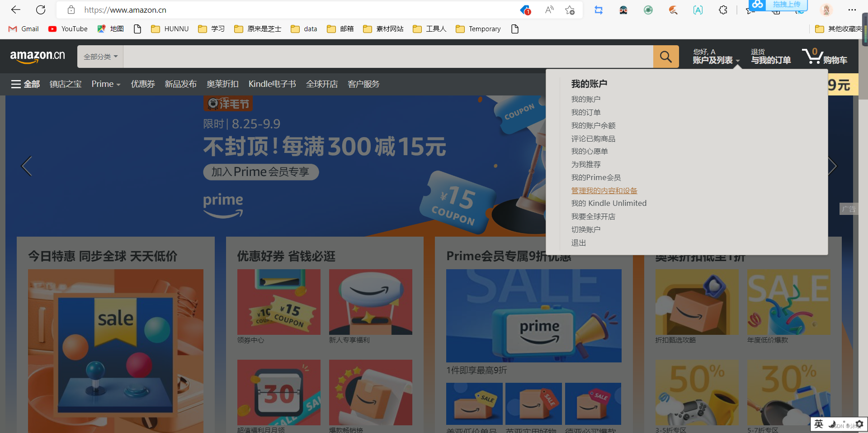Open the 邮箱 bookmarks folder
Screen dimensions: 868x433
click(x=340, y=29)
